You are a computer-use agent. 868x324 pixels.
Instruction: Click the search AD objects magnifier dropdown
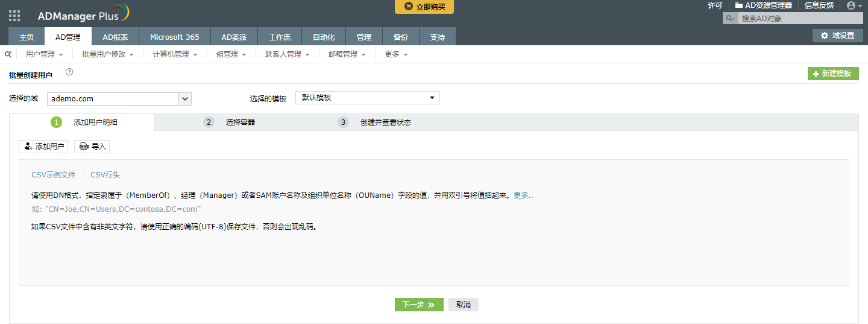731,19
